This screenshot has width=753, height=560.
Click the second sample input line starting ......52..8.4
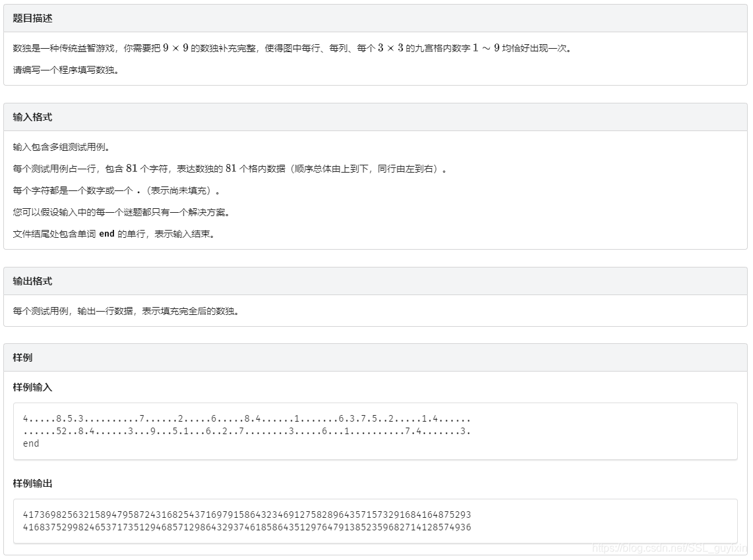(247, 431)
